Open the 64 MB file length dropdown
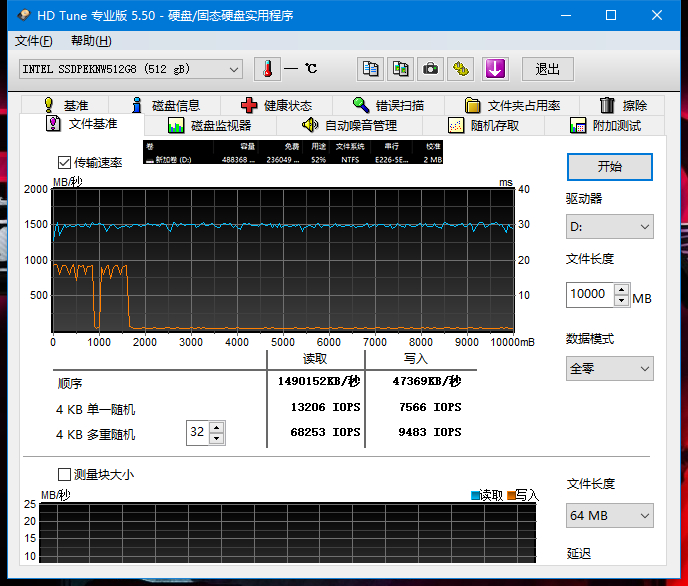Image resolution: width=688 pixels, height=586 pixels. [x=609, y=516]
